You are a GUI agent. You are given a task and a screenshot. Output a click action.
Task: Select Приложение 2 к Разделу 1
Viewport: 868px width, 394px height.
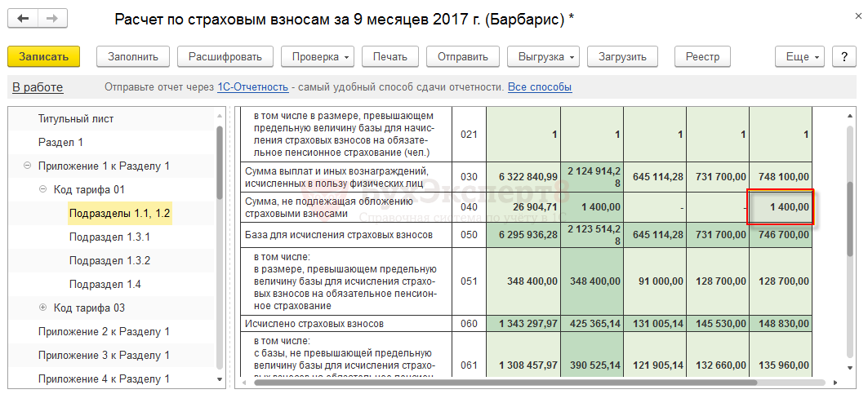click(104, 331)
